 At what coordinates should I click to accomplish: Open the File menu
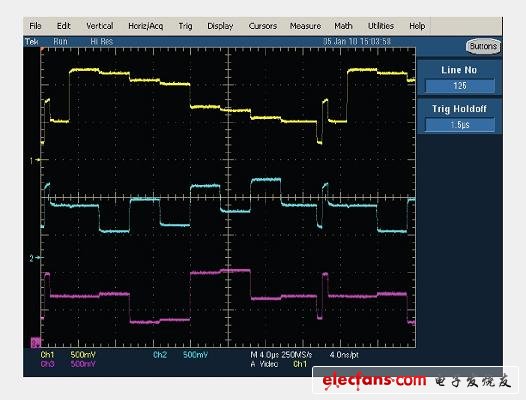pyautogui.click(x=35, y=26)
